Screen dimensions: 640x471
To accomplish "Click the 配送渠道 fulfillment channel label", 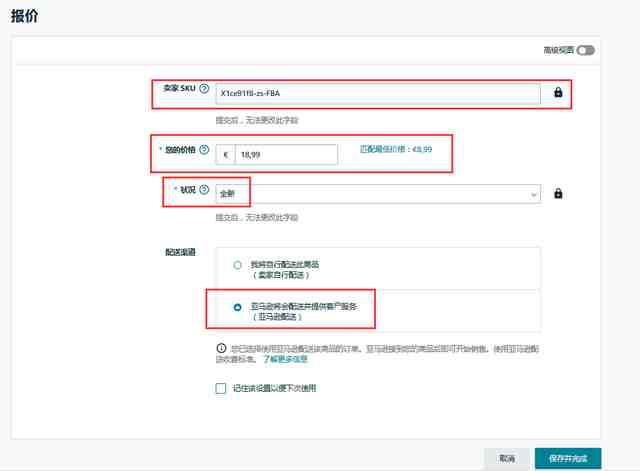I will (180, 252).
